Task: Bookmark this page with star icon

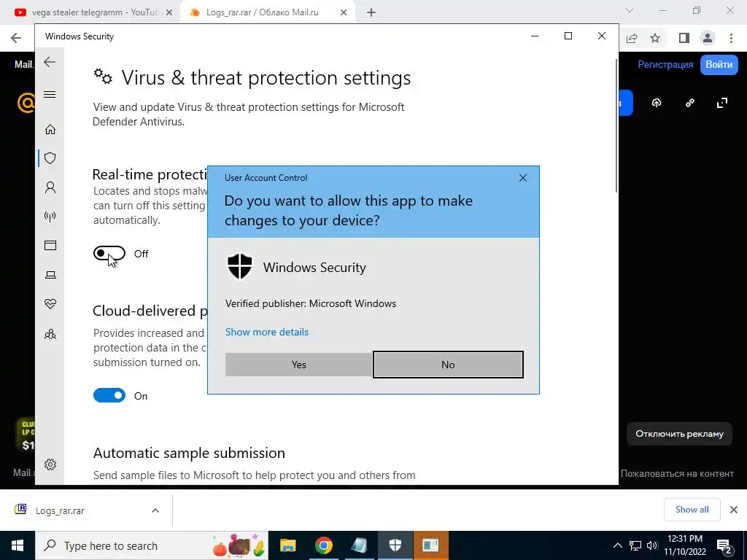Action: click(655, 38)
